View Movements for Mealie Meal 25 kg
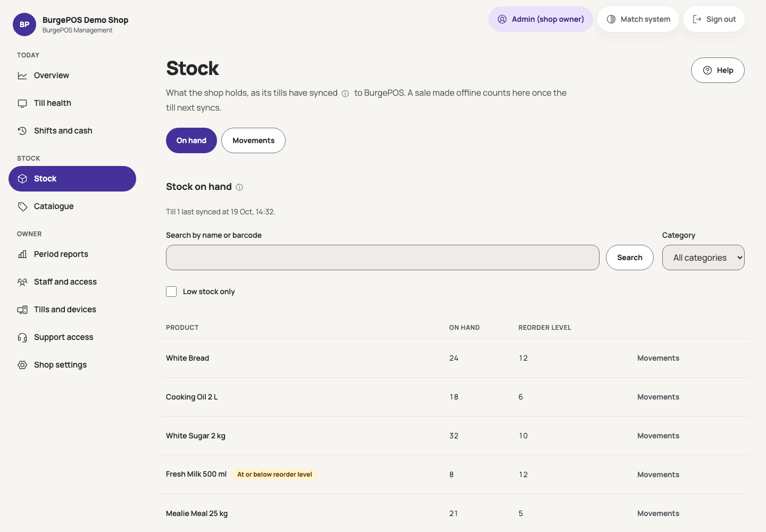 point(658,513)
